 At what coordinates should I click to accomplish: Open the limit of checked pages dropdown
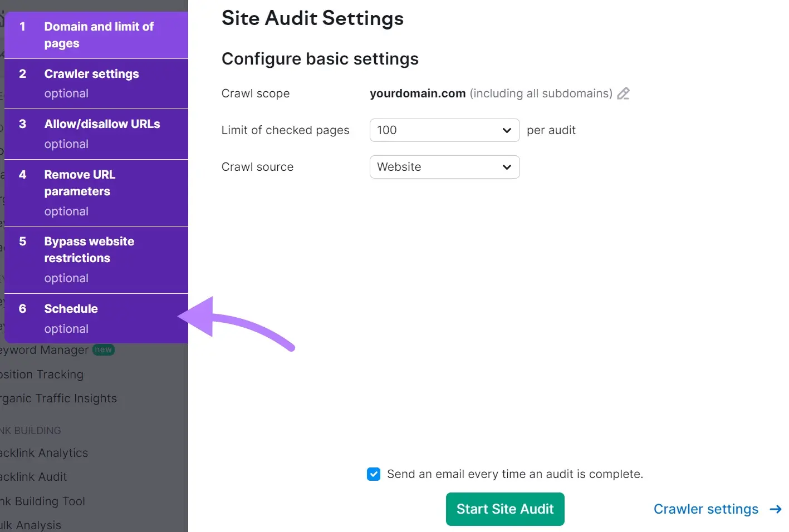click(x=444, y=130)
